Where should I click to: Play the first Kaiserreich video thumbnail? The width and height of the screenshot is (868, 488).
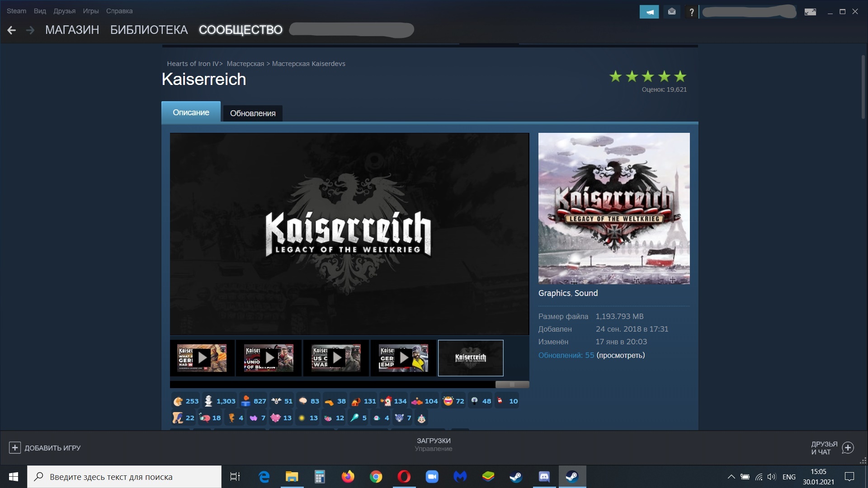click(202, 358)
